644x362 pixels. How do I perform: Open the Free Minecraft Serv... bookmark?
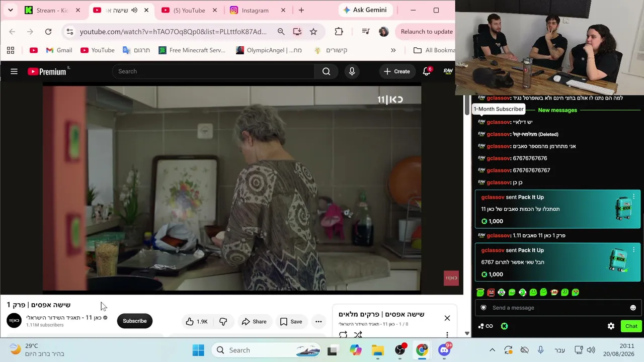192,50
